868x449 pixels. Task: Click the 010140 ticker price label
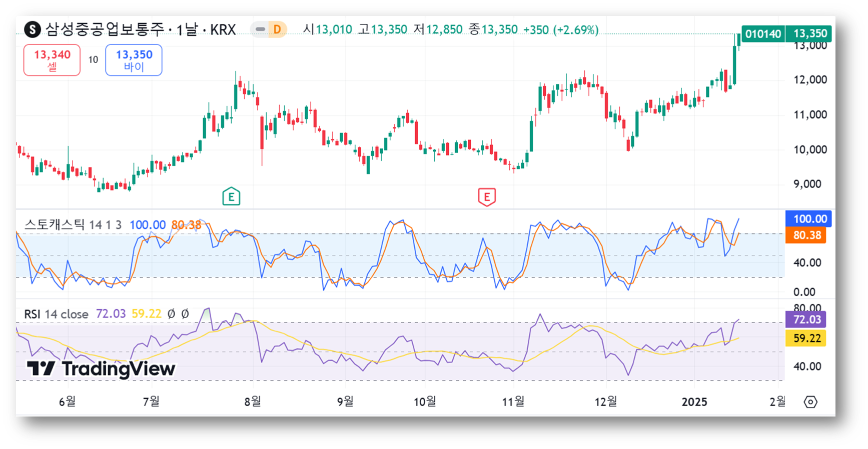click(x=763, y=33)
